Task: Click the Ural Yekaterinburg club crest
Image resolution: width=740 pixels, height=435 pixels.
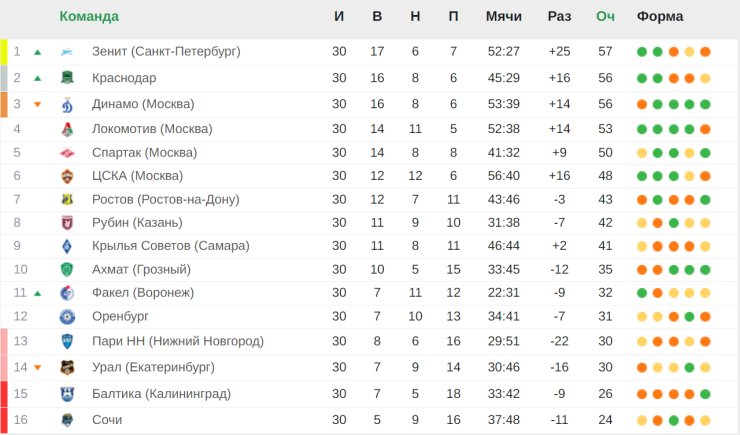Action: (67, 367)
